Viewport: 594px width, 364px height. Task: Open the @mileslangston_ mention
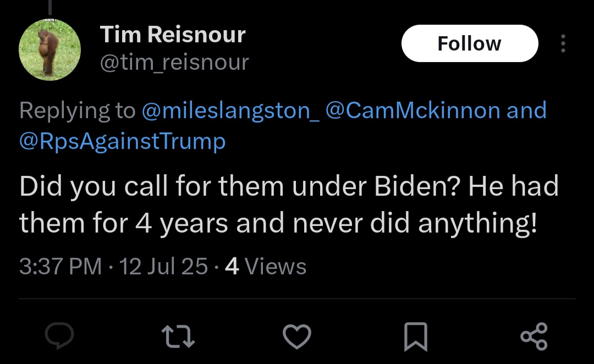tap(230, 111)
